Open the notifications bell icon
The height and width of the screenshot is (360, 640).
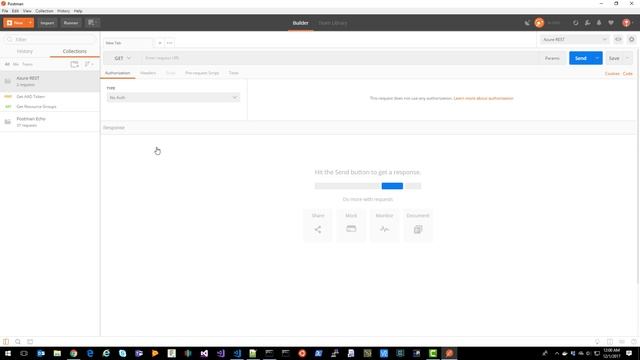599,23
